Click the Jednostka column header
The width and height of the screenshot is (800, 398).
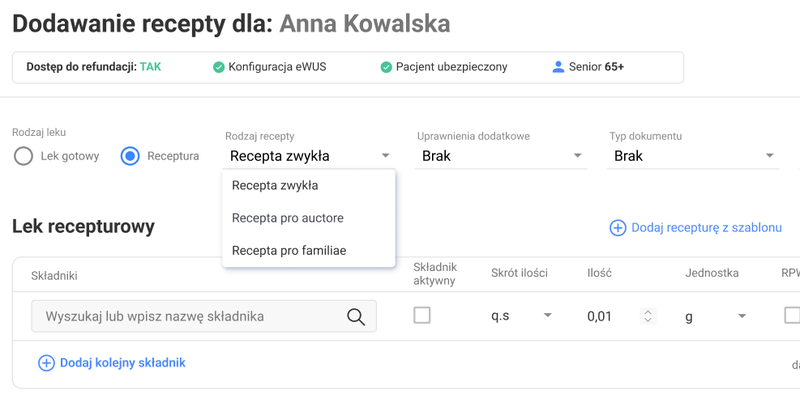[712, 273]
